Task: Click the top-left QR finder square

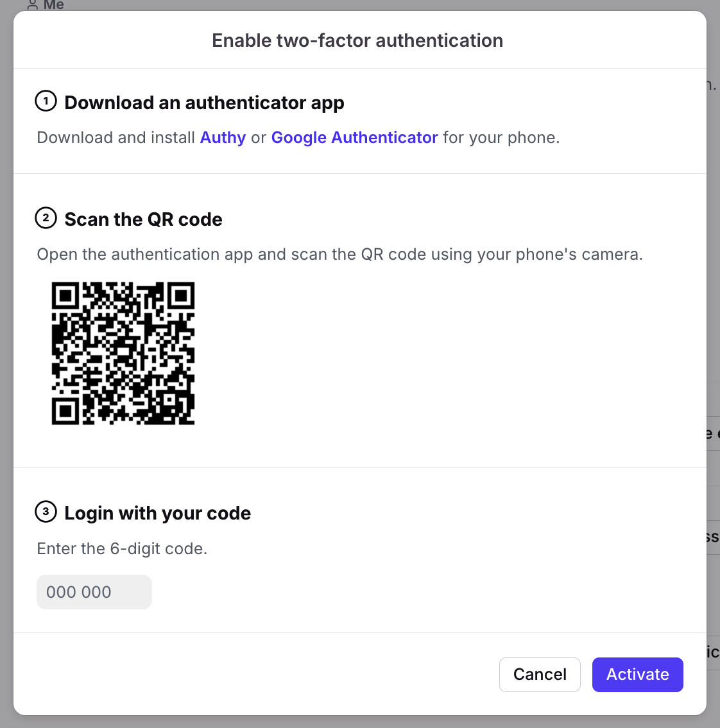Action: click(x=65, y=296)
